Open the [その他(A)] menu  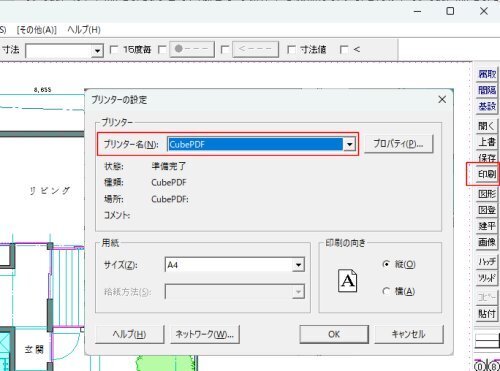click(x=37, y=30)
